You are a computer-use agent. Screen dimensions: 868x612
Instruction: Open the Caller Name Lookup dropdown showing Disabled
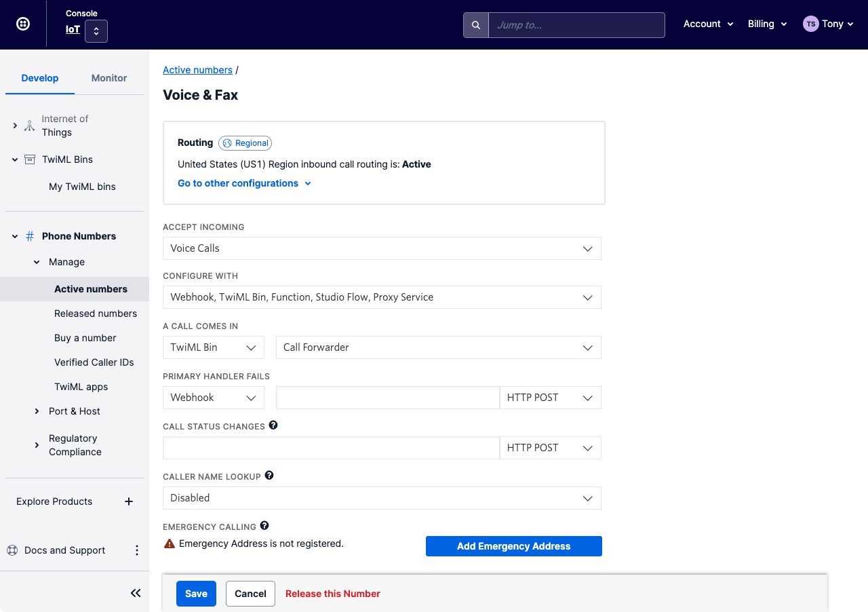tap(382, 498)
